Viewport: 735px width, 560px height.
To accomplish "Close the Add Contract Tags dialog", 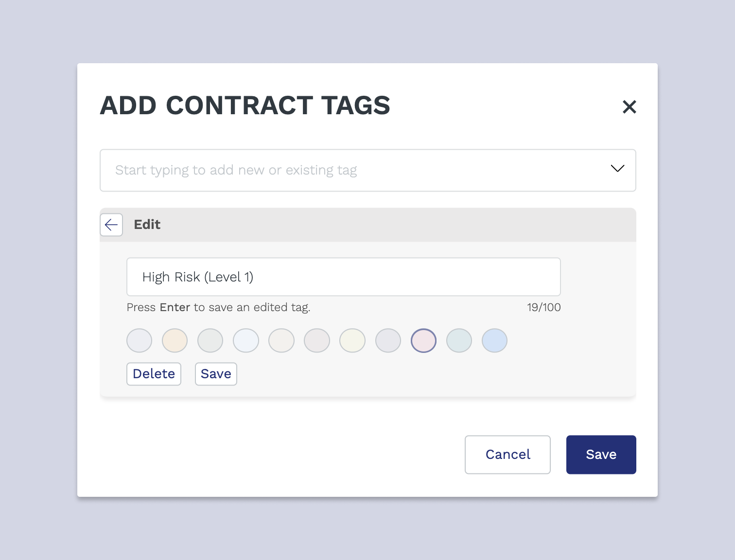I will pyautogui.click(x=630, y=107).
